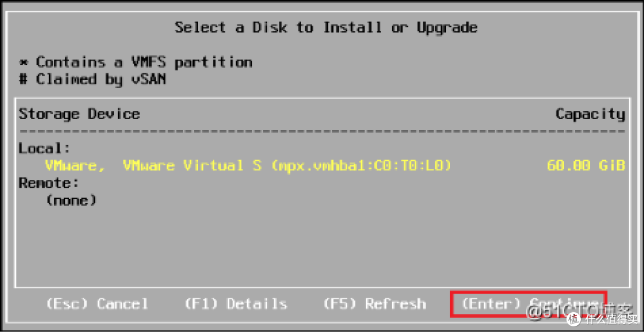
Task: Click the 60.00 GiB capacity value
Action: (x=585, y=165)
